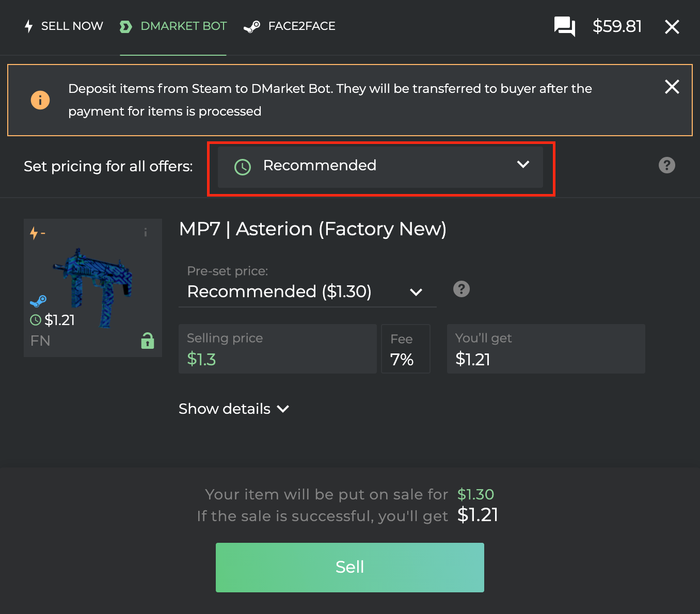Click the $59.81 account balance
The height and width of the screenshot is (614, 700).
(x=617, y=26)
